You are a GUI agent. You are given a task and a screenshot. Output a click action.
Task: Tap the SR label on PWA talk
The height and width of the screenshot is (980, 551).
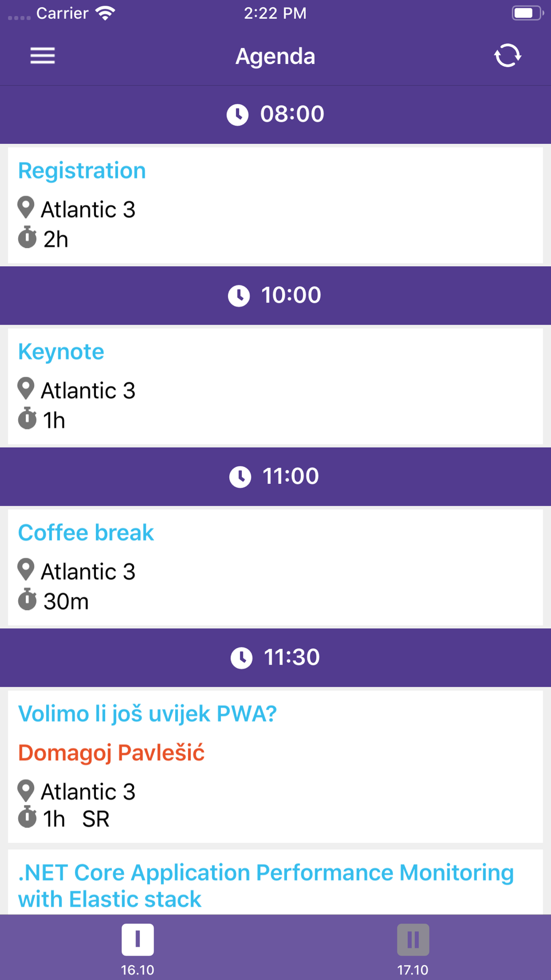(96, 819)
